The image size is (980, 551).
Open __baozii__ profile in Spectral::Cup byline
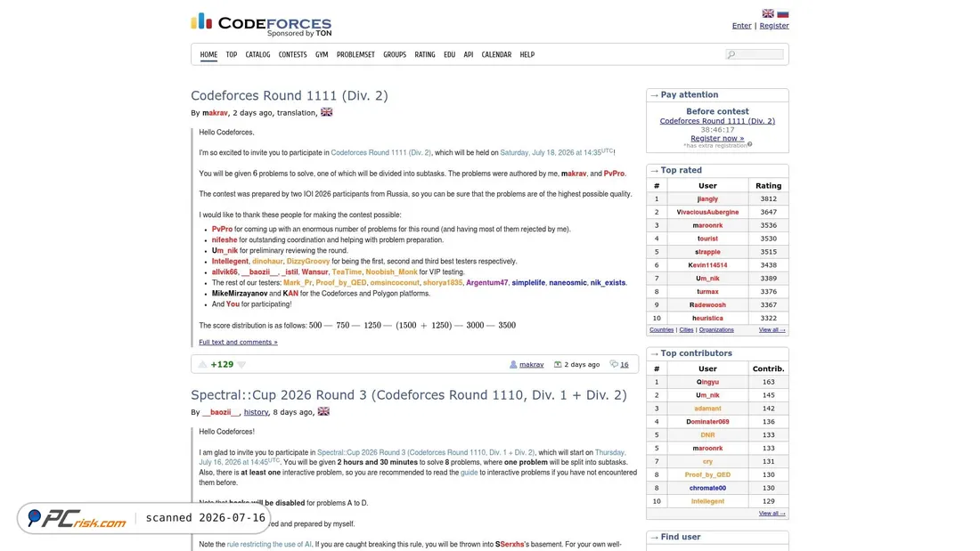coord(221,412)
